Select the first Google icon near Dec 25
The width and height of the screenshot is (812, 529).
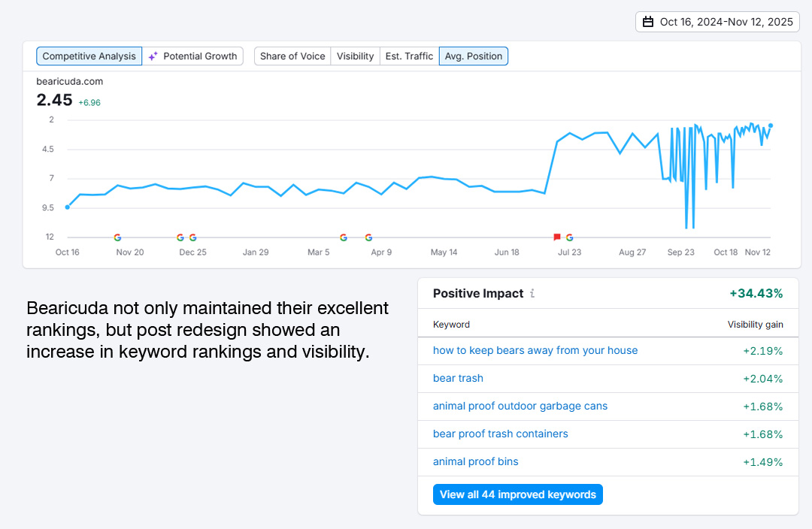point(180,237)
